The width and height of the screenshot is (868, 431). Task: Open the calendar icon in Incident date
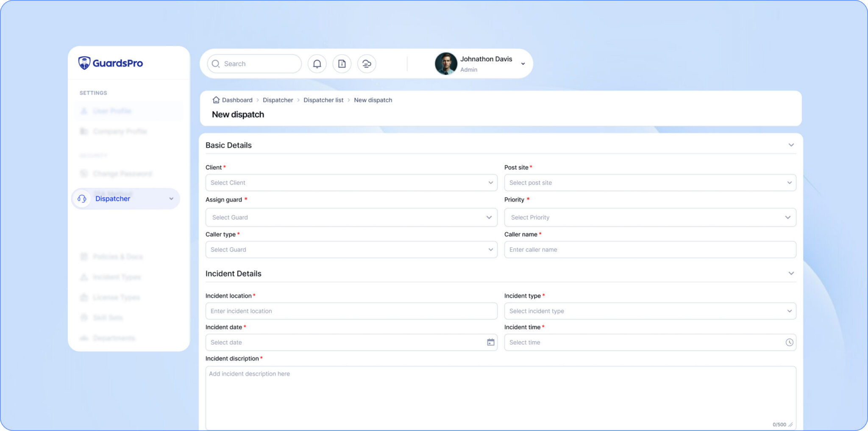(490, 343)
